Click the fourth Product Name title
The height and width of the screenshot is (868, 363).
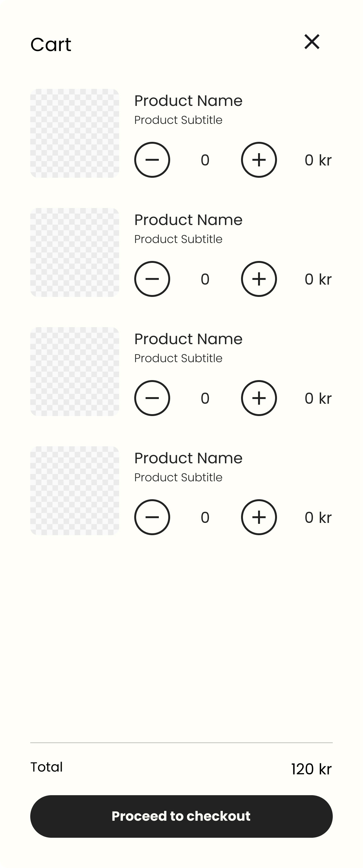[x=188, y=458]
